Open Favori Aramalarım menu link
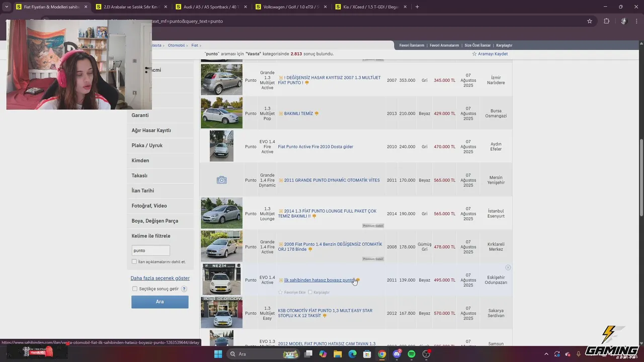Screen dimensions: 644x362 pyautogui.click(x=444, y=45)
